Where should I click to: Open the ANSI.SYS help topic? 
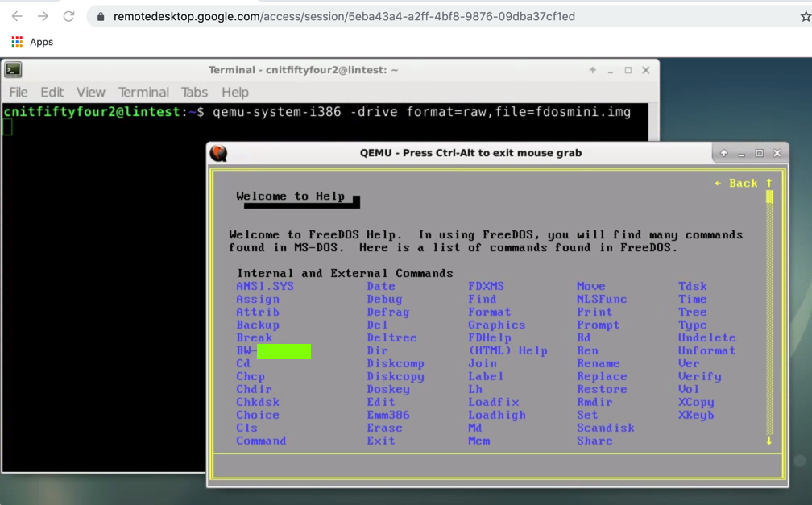click(x=265, y=287)
